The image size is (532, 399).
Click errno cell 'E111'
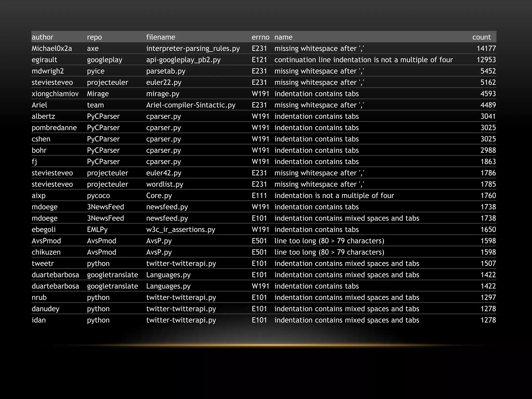(259, 196)
